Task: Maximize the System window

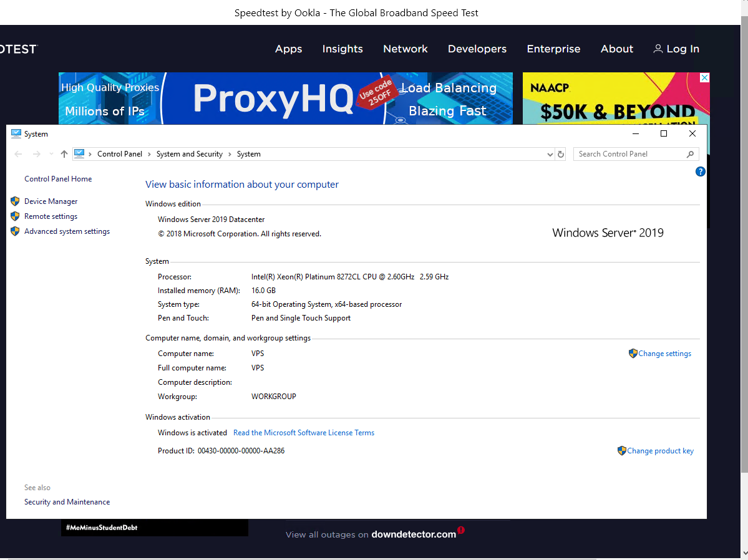Action: (x=664, y=133)
